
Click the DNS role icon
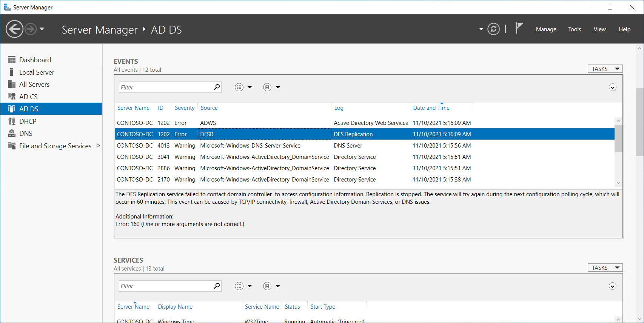pos(12,133)
